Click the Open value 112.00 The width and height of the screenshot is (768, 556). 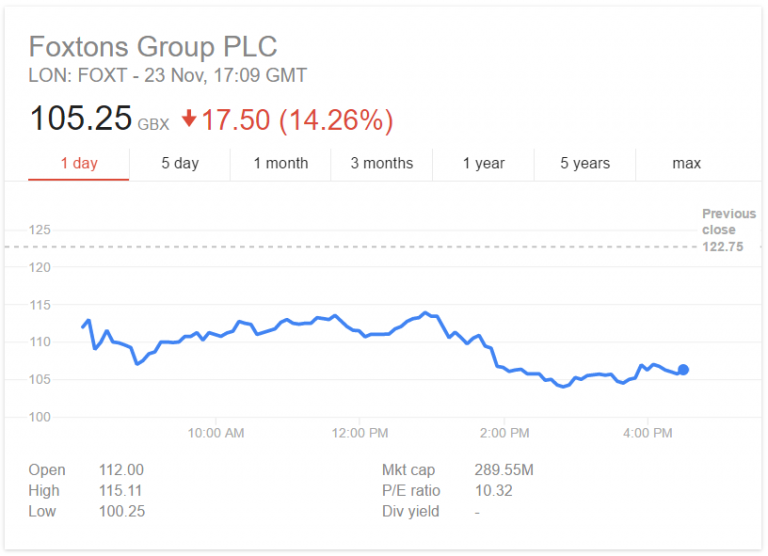[121, 470]
